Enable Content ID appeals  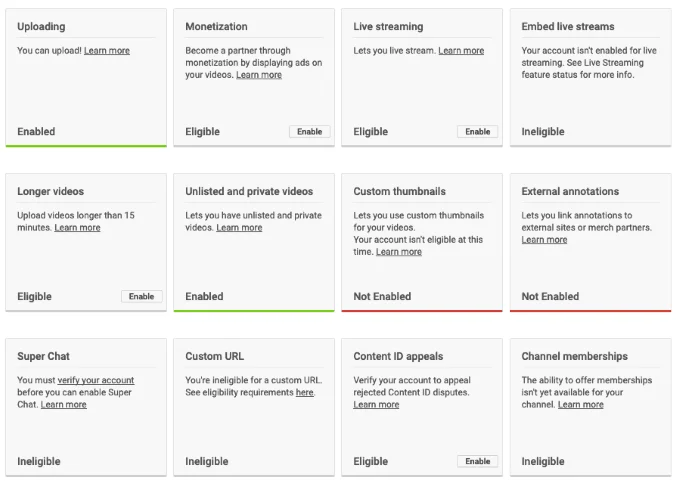(478, 462)
